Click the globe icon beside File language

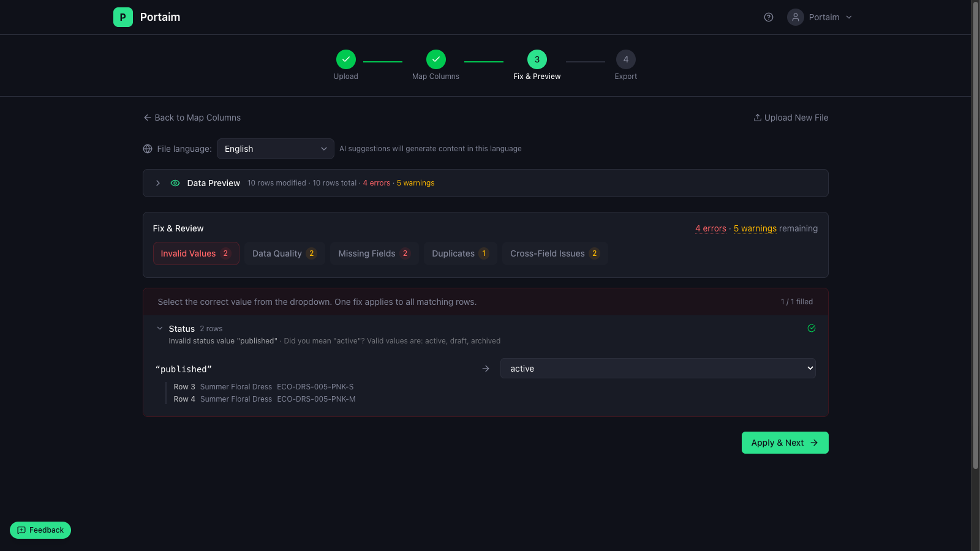pyautogui.click(x=148, y=149)
